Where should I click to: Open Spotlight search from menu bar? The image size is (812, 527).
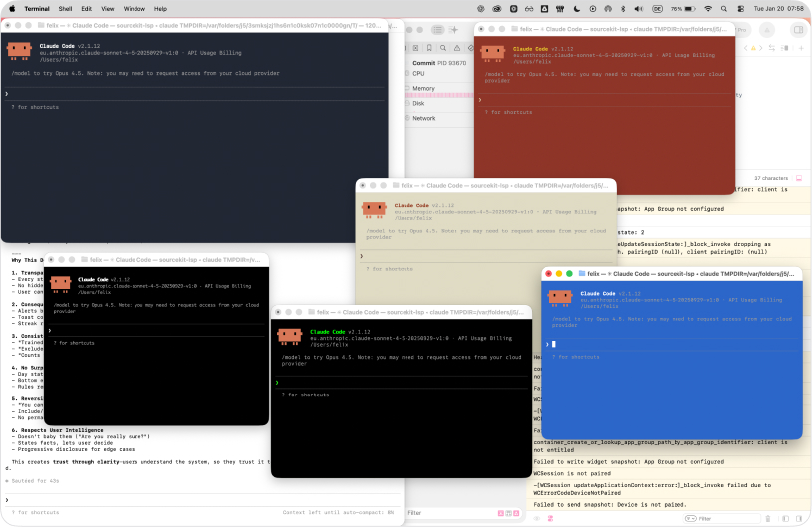724,9
